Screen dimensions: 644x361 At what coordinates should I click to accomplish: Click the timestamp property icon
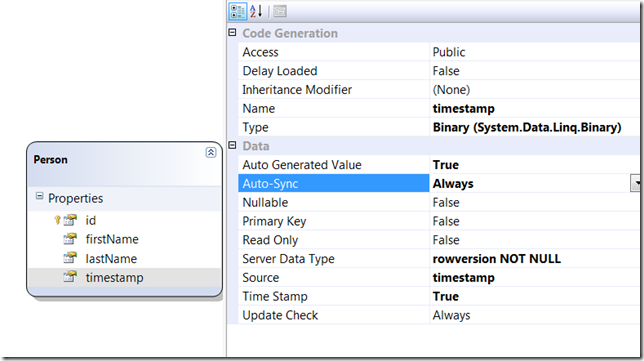[70, 277]
